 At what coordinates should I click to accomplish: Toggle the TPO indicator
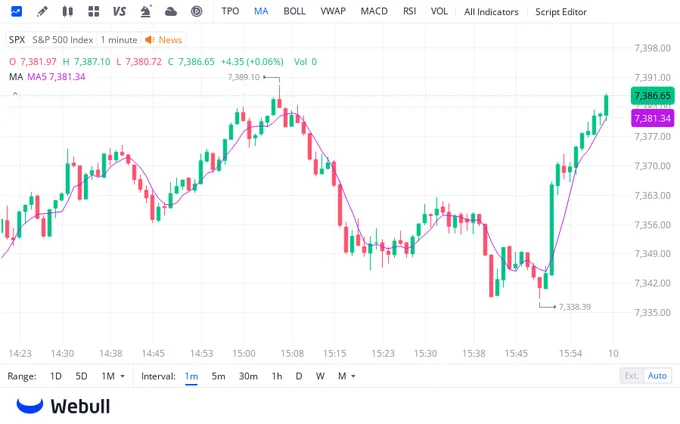230,11
